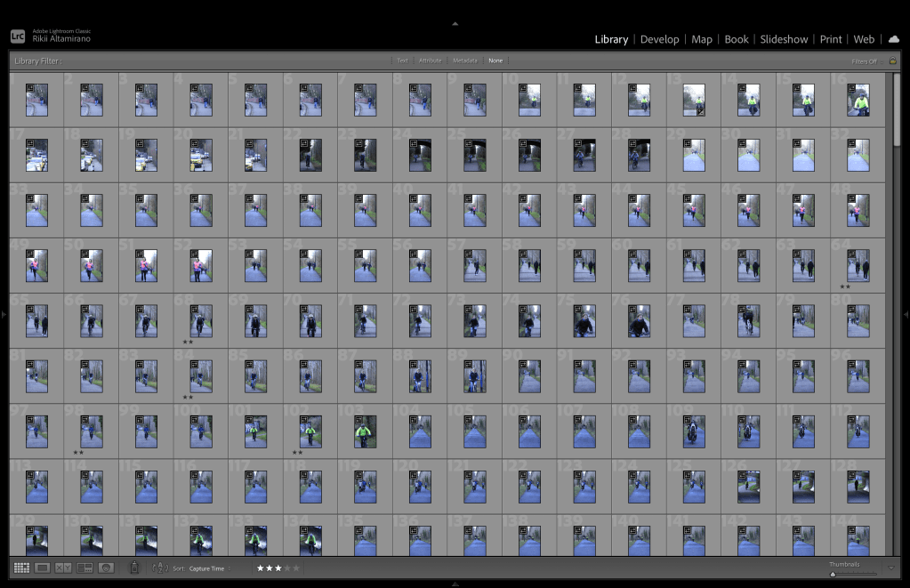Switch to Loupe view

point(42,568)
